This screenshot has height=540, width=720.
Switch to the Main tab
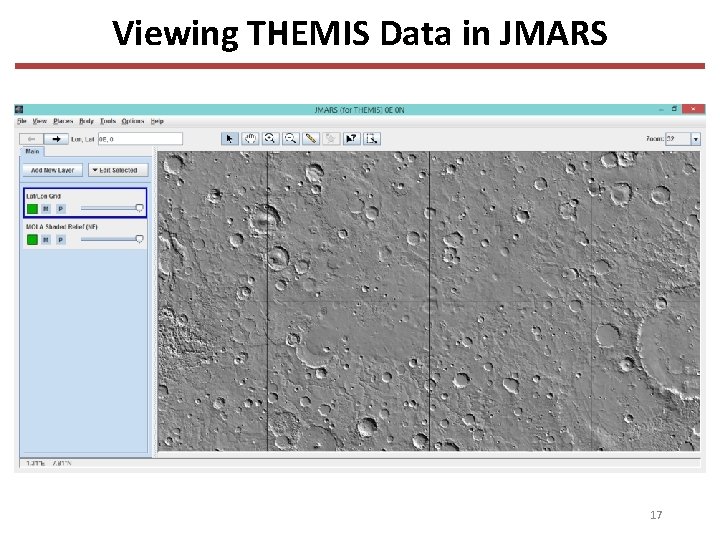[32, 152]
